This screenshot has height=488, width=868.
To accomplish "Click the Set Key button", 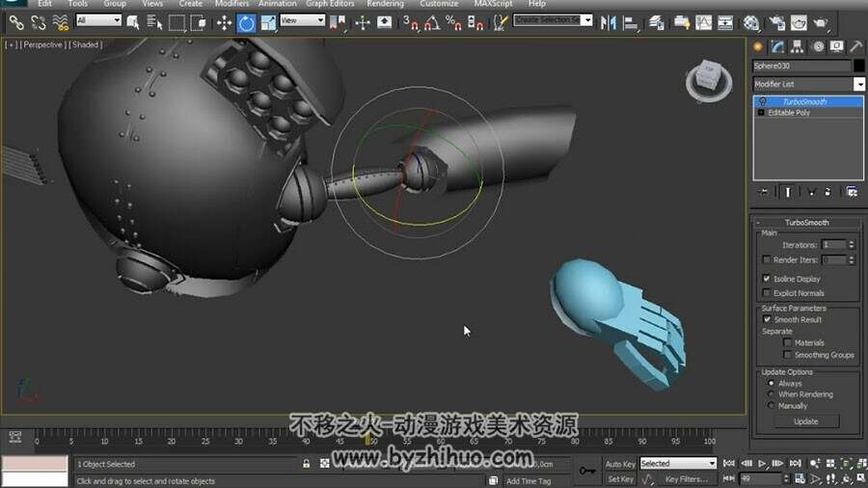I will 620,479.
